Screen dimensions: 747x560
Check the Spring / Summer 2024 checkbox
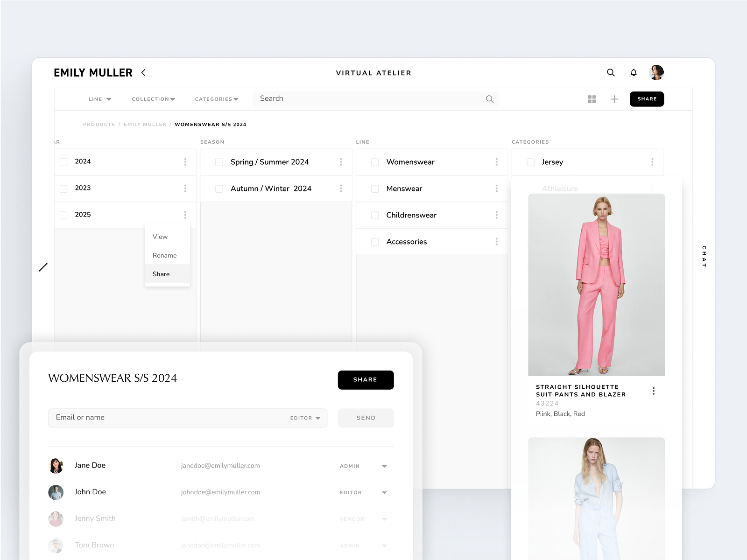tap(219, 162)
